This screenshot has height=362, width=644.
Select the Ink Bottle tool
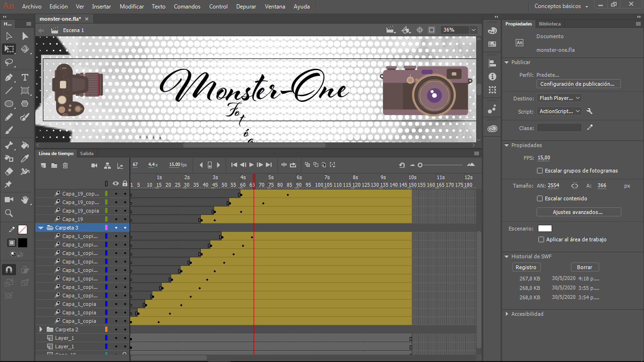(9, 158)
